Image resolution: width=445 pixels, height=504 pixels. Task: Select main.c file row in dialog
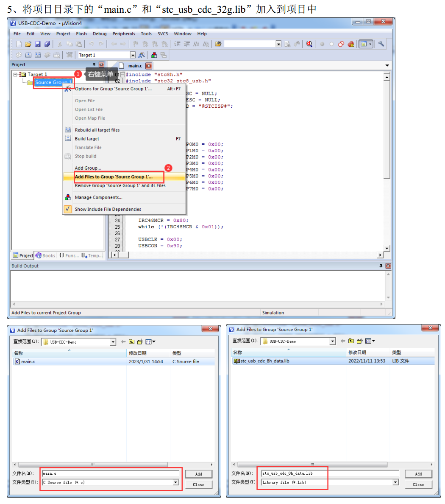click(114, 361)
